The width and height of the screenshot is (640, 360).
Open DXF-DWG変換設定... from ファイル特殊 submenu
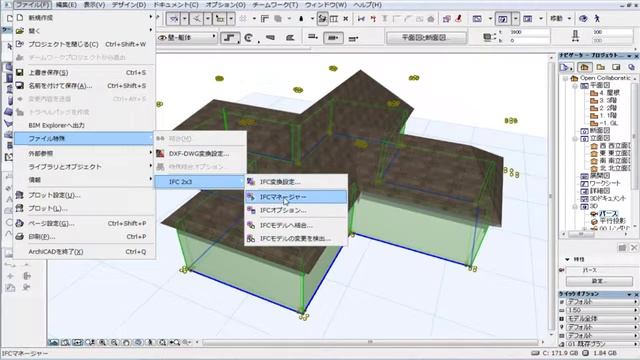(200, 153)
